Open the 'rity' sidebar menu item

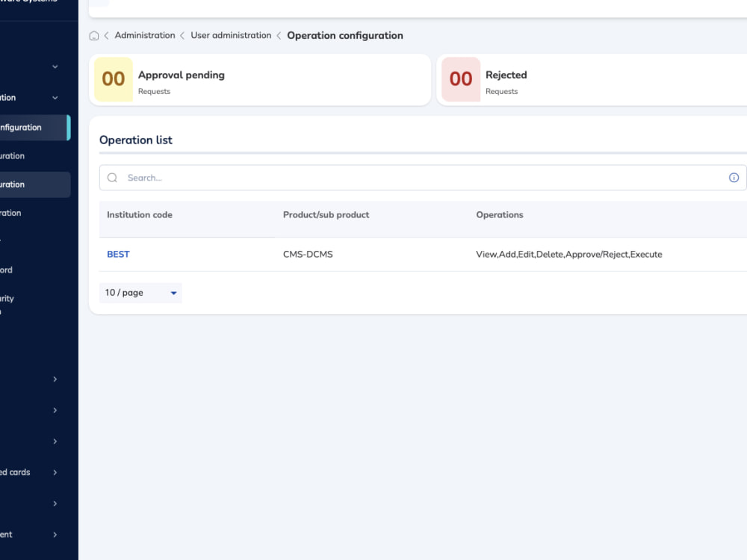7,299
